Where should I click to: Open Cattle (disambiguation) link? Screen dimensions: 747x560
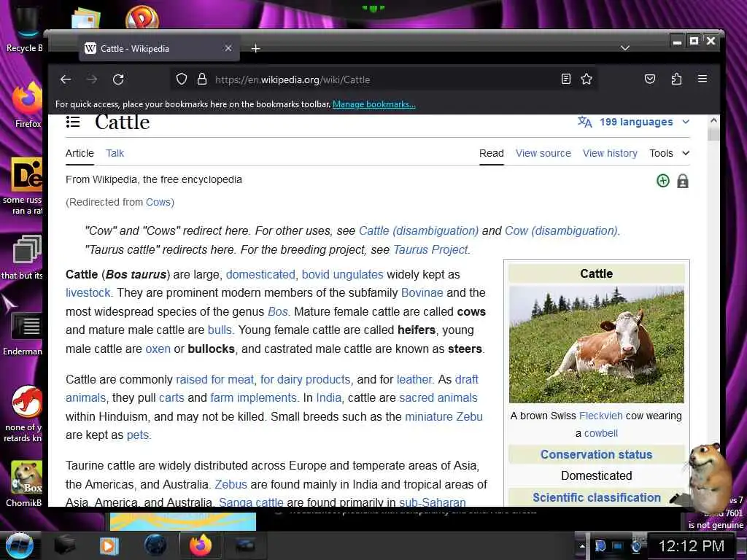point(418,231)
